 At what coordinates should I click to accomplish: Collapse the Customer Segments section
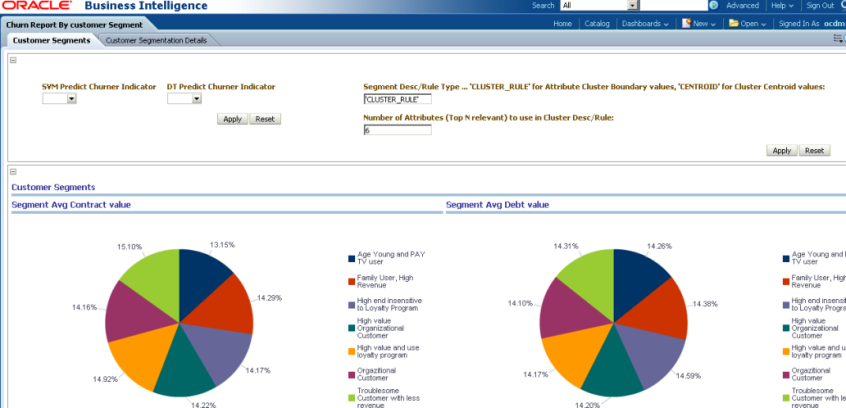coord(13,172)
